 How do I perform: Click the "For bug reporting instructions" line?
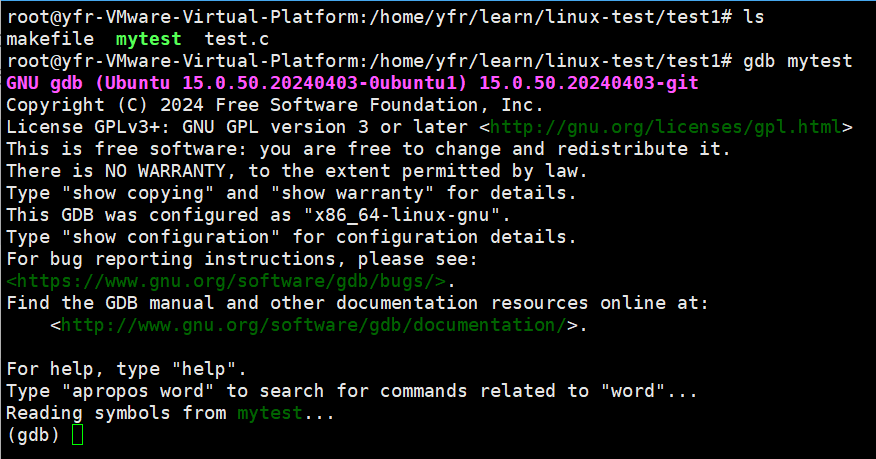[242, 260]
